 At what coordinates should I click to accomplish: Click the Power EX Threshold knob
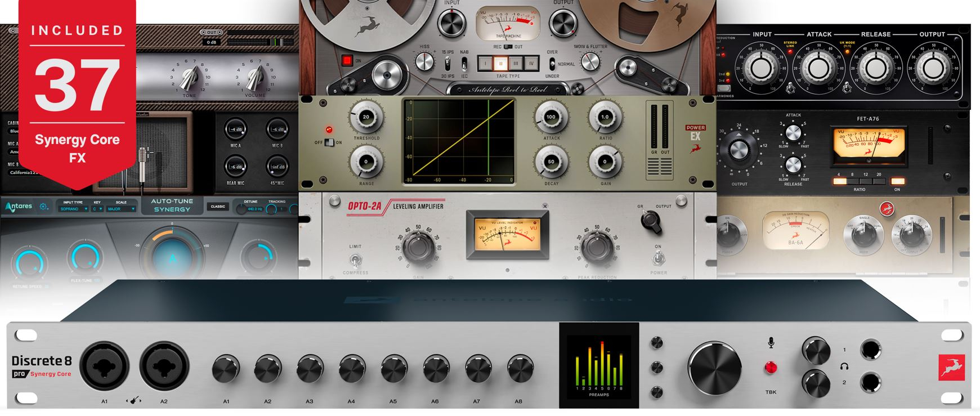[366, 117]
